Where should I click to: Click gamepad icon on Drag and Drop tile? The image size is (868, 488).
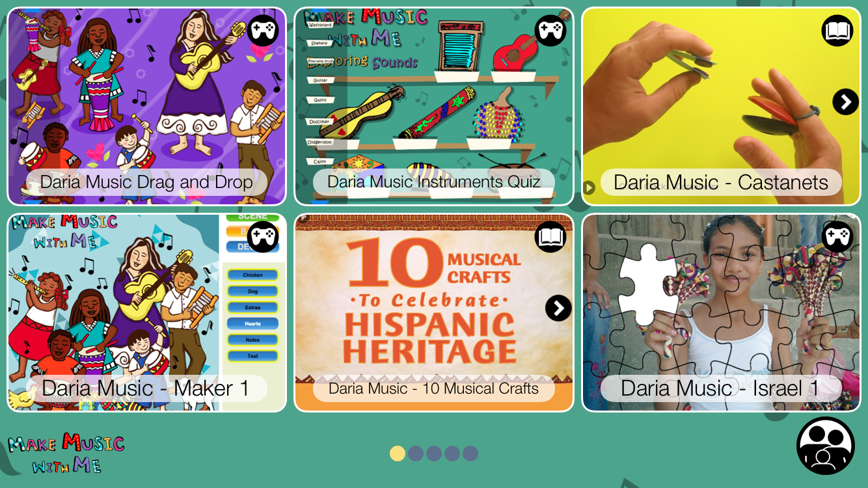click(x=263, y=31)
